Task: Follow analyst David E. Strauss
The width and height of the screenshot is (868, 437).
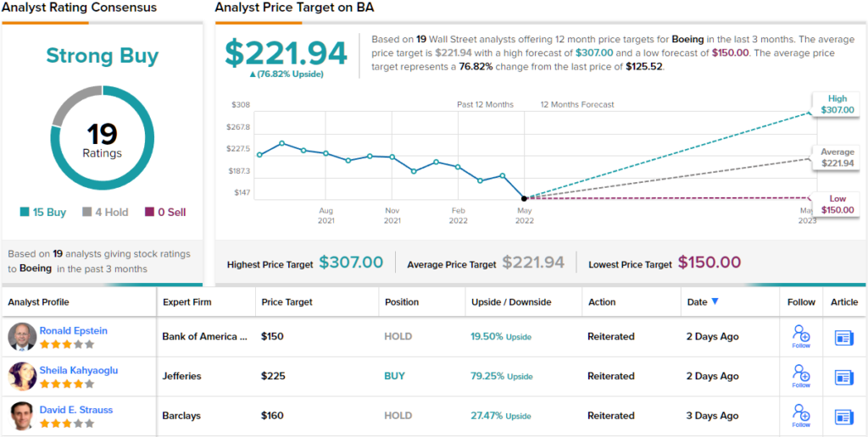Action: click(x=800, y=415)
